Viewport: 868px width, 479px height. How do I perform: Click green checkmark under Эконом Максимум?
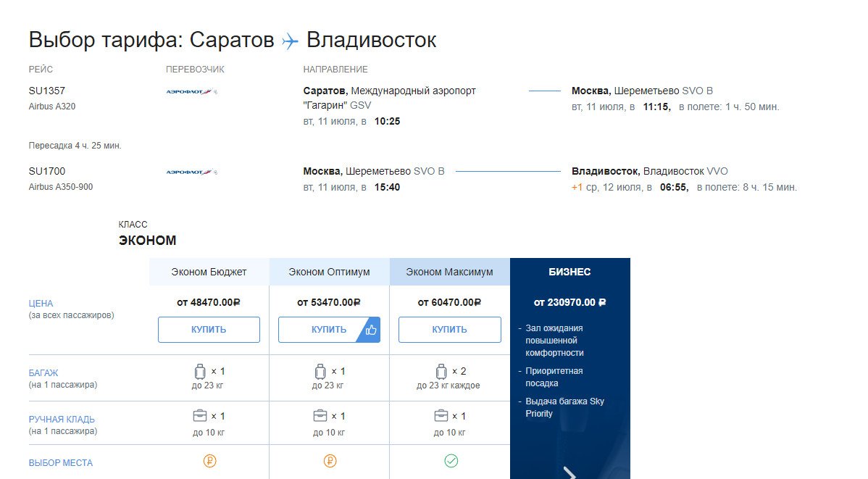(x=451, y=461)
